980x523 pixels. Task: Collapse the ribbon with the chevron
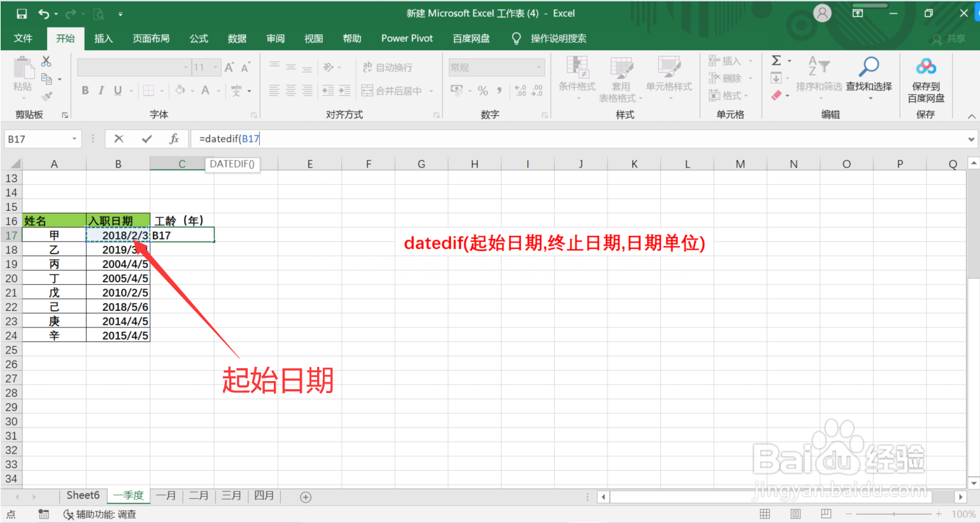tap(972, 116)
